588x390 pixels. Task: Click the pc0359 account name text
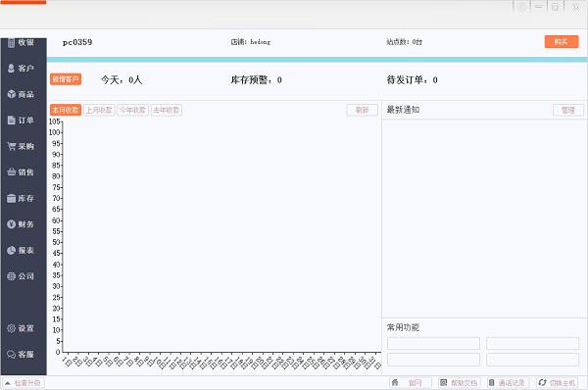click(77, 42)
